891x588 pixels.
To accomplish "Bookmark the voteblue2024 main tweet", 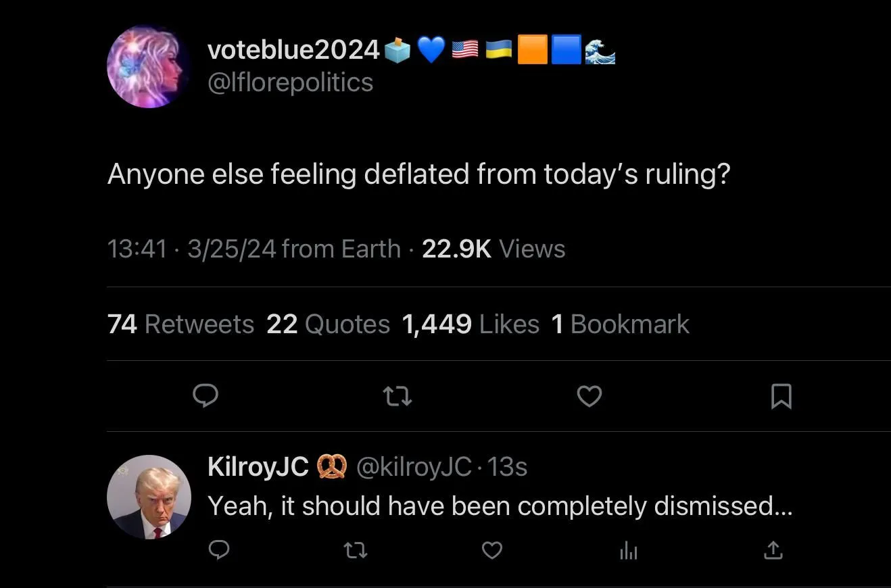I will point(781,396).
